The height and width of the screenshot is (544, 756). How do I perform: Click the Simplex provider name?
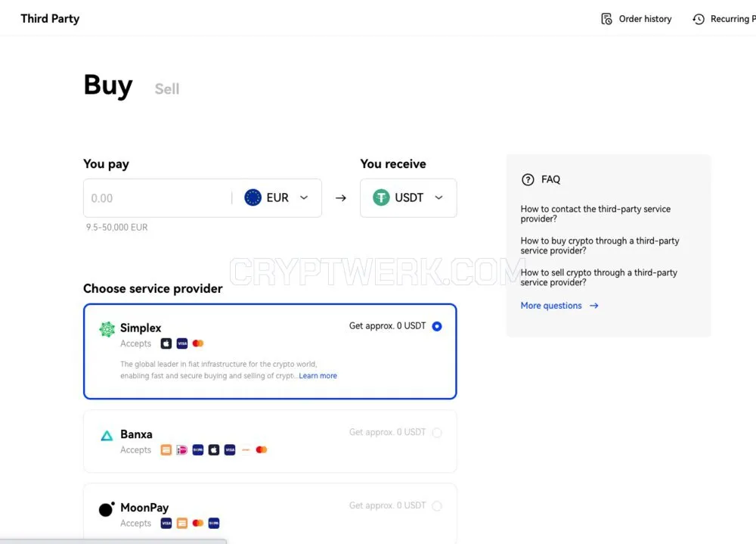[x=141, y=328]
